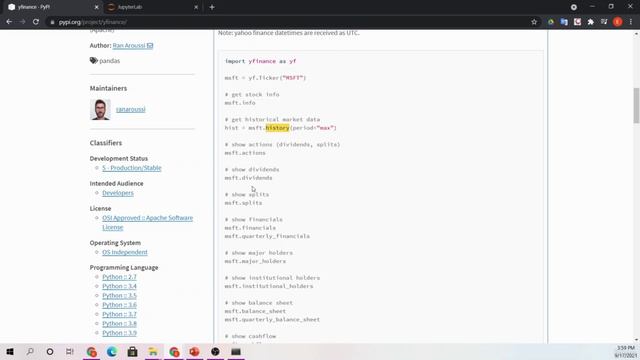Open the Chrome extensions puzzle icon
640x360 pixels.
(x=590, y=22)
